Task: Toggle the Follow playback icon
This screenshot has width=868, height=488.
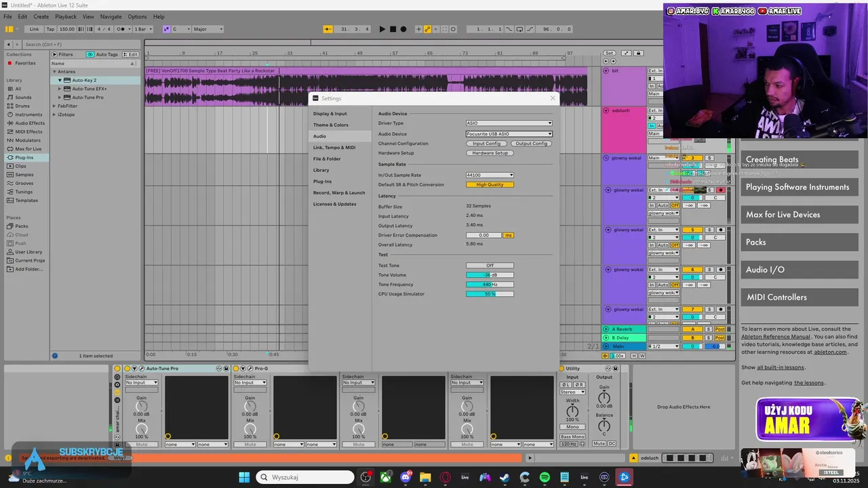Action: tap(328, 29)
